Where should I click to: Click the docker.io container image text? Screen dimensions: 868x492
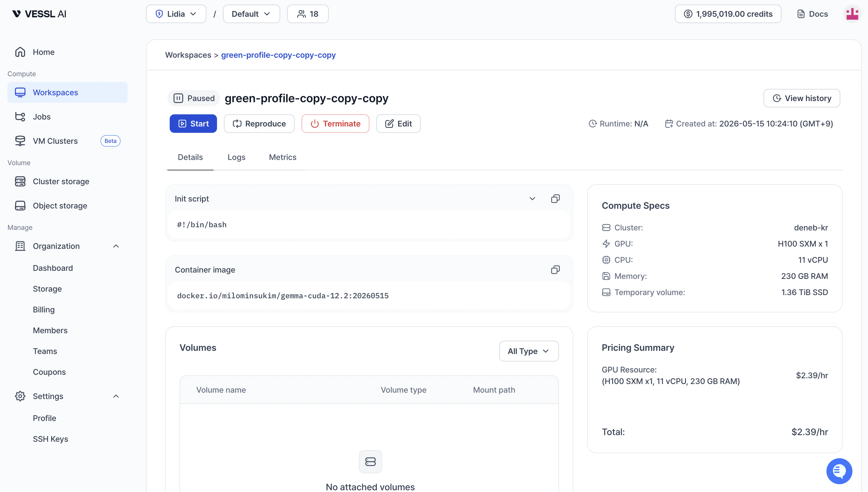pos(283,296)
